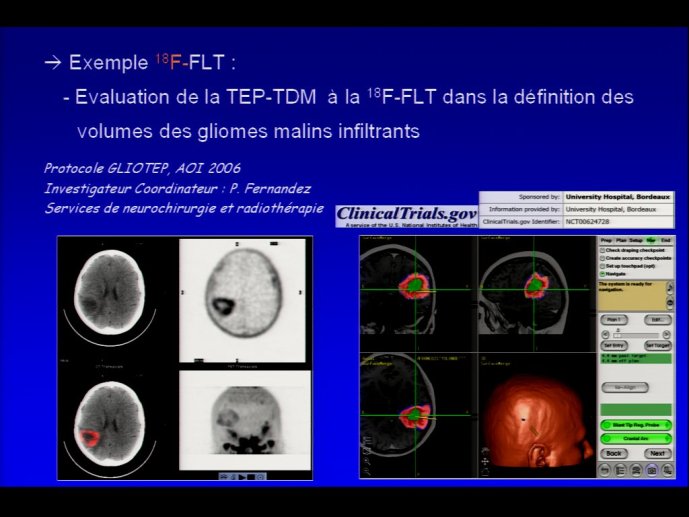Click the lower PET coronal image
The height and width of the screenshot is (517, 689).
tap(245, 420)
